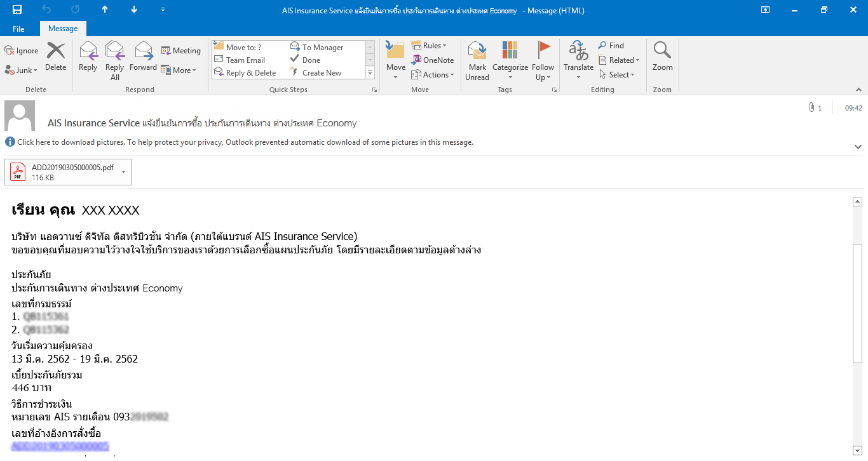Open the File tab

pos(18,29)
